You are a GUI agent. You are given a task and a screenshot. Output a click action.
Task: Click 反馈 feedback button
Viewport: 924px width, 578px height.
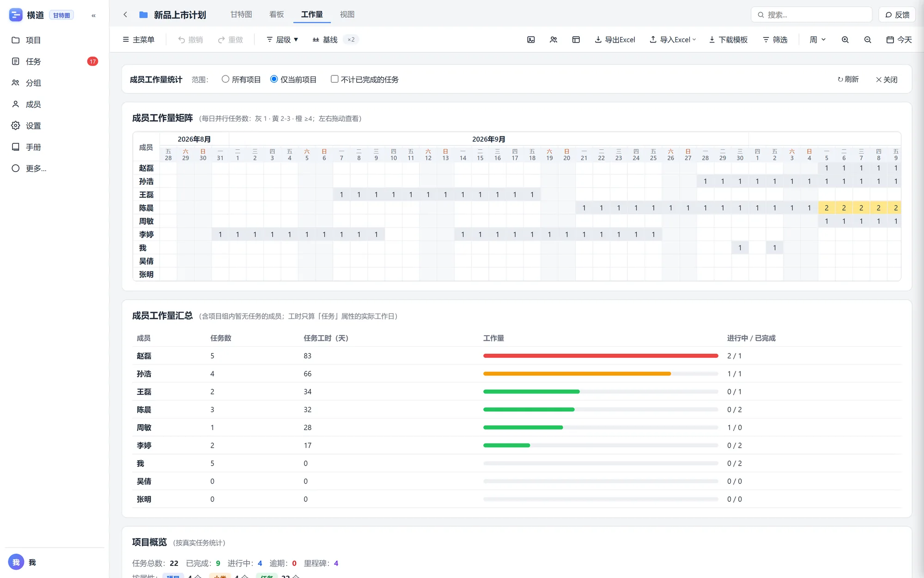897,15
